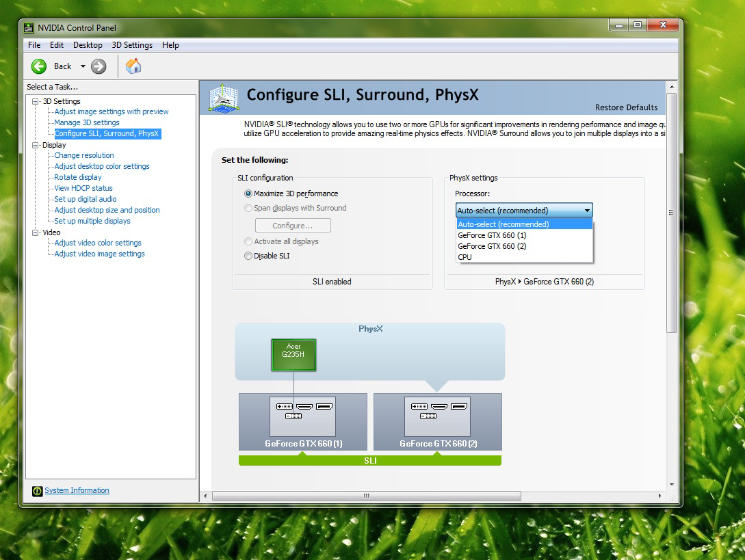Click the vertical scrollbar thumb

tap(671, 213)
